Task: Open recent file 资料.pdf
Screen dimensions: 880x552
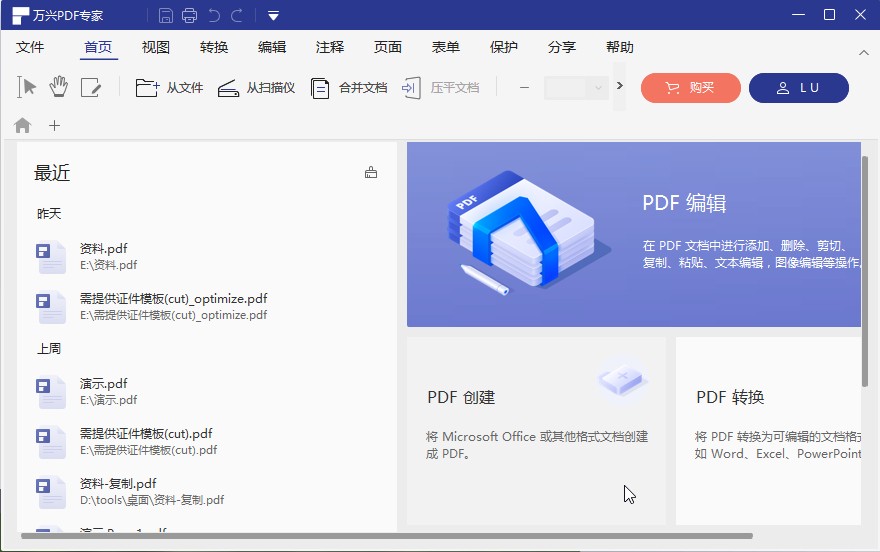Action: pos(207,256)
